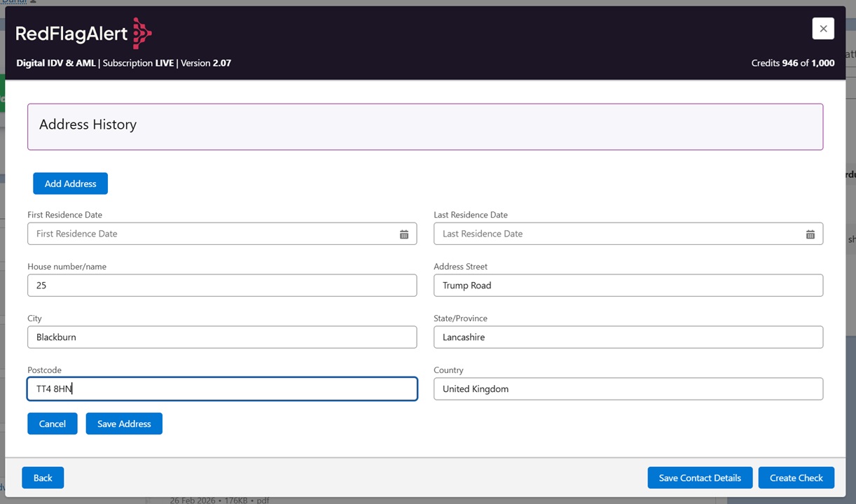Select the Postcode field with TT4 8HN
856x504 pixels.
[x=222, y=389]
